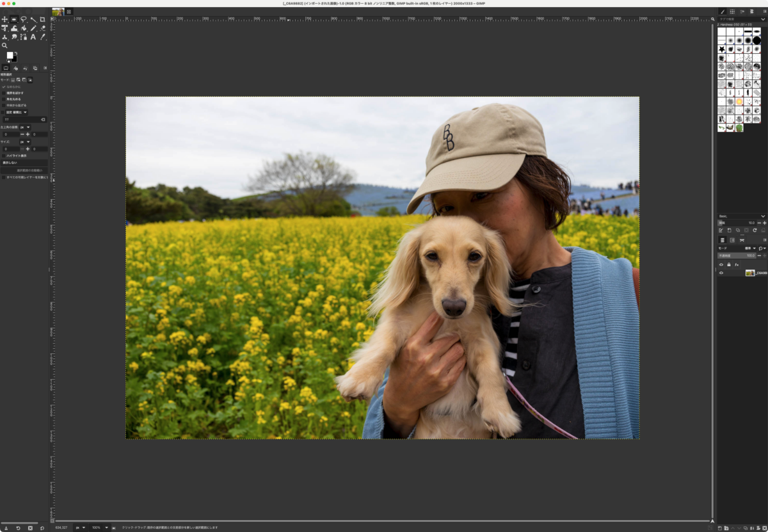This screenshot has width=768, height=532.
Task: Click the 選択範囲の自動縮小 auto shrink button
Action: [24, 170]
